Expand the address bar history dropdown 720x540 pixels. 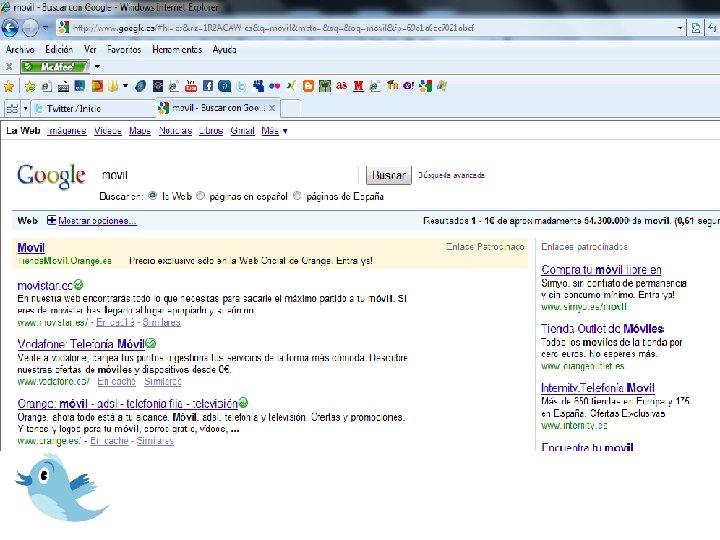tap(680, 28)
